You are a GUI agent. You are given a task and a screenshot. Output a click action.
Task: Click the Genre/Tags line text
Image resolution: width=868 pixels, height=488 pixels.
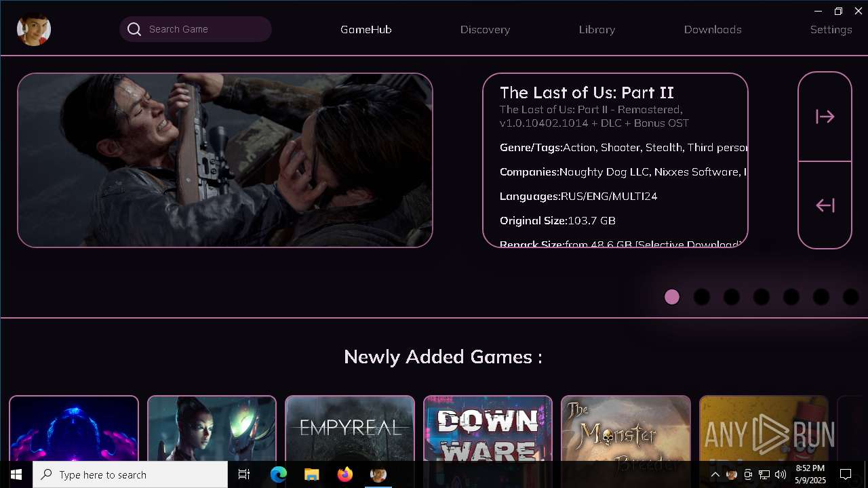tap(623, 147)
